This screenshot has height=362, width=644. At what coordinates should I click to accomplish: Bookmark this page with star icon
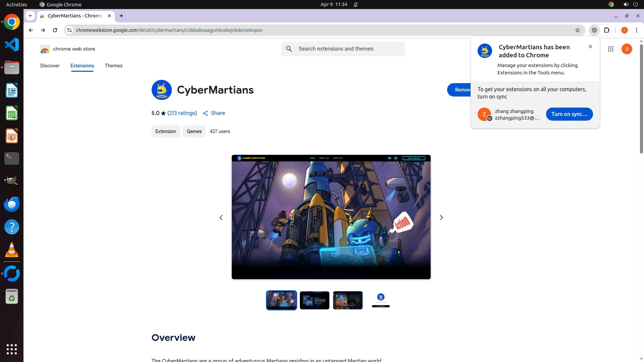pyautogui.click(x=577, y=30)
